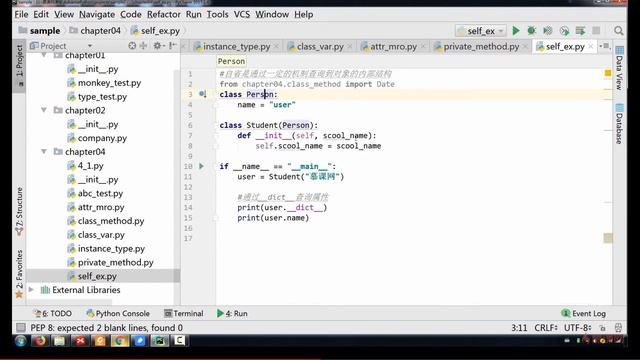The height and width of the screenshot is (360, 640).
Task: Hide the project panel with collapse icon
Action: (173, 46)
